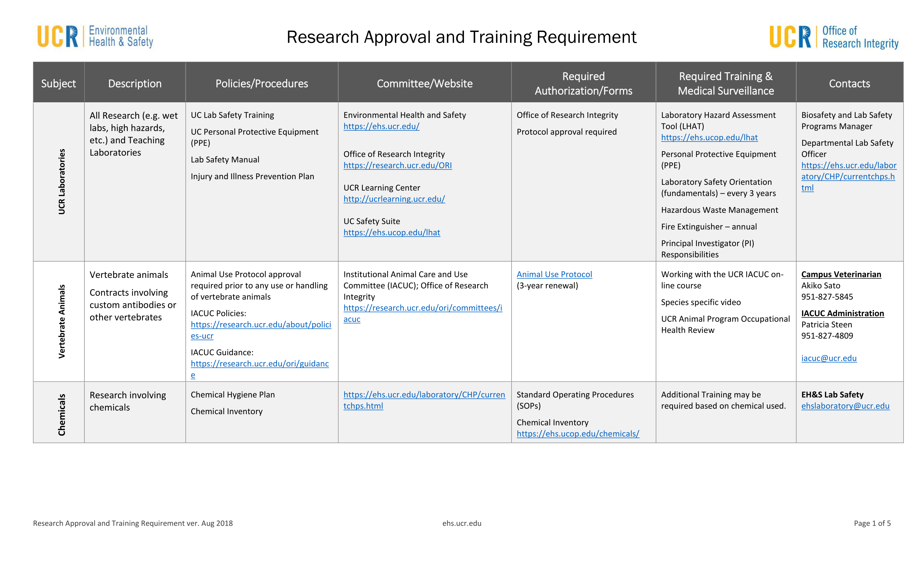Click the Animal Use Protocol link
Screen dimensions: 924x561
point(554,275)
